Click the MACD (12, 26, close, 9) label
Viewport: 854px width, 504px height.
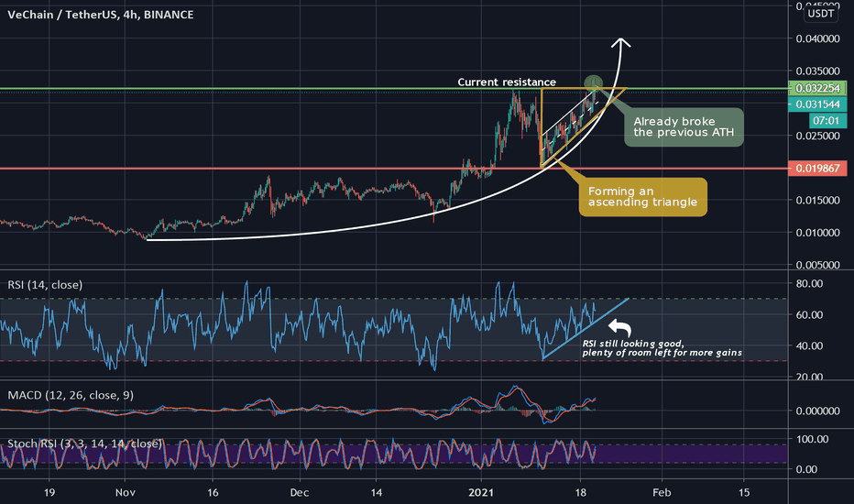[x=71, y=395]
